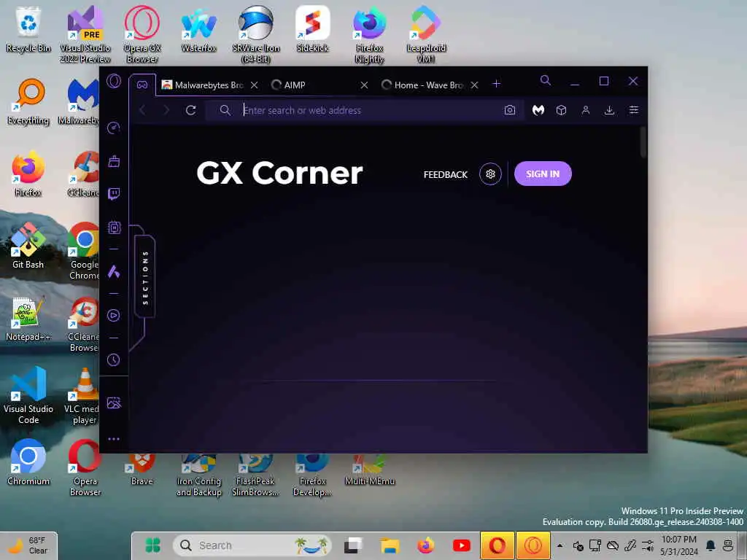This screenshot has height=560, width=747.
Task: Switch to the Home - Wave Browser tab
Action: click(423, 85)
